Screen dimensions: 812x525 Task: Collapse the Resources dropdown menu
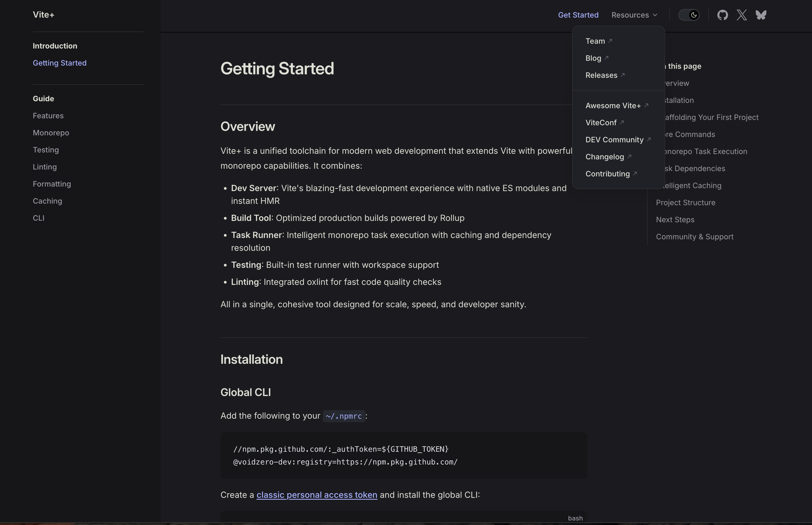point(634,15)
